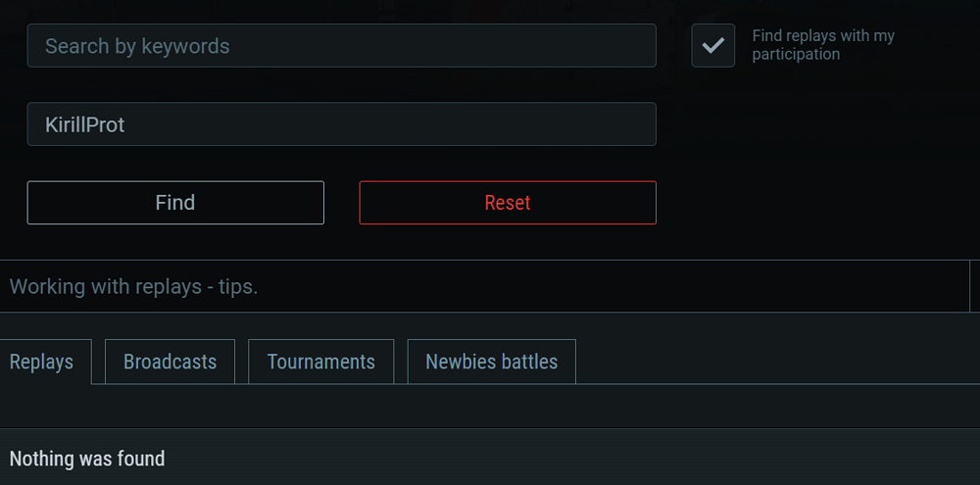Viewport: 980px width, 485px height.
Task: Select the field containing KirillProt
Action: point(341,124)
